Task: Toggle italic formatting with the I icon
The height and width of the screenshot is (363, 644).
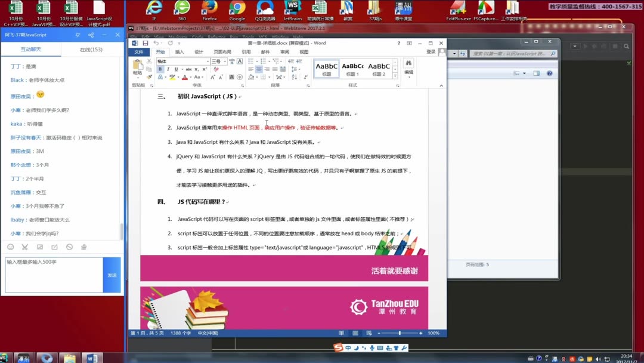Action: pos(168,69)
